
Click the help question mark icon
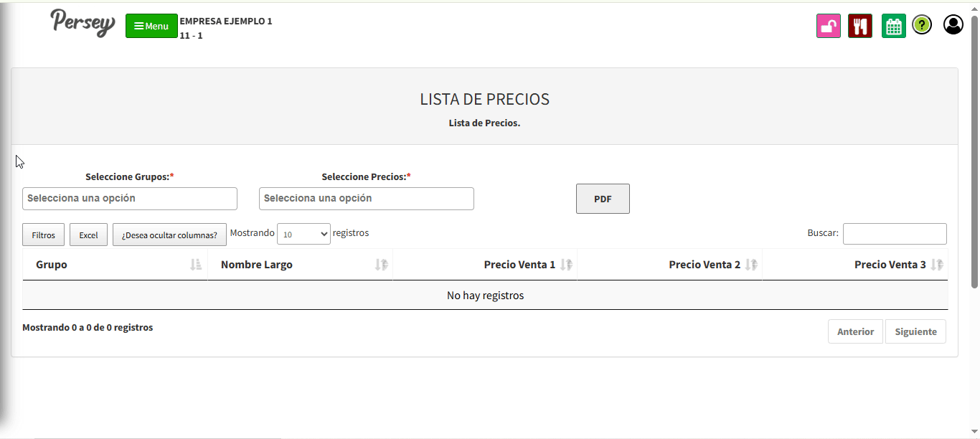[x=922, y=25]
